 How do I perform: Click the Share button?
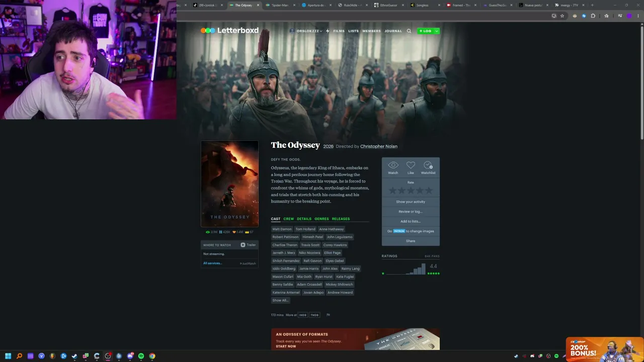411,241
